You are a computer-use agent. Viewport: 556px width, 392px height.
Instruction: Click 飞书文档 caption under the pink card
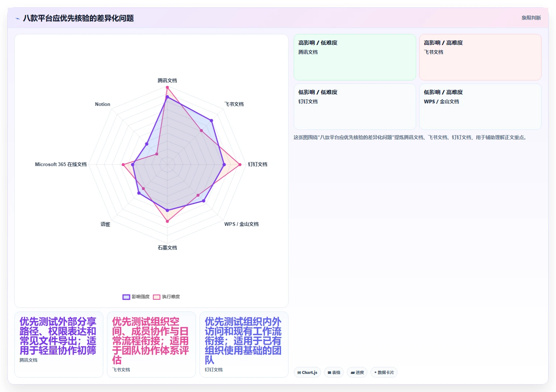point(121,369)
